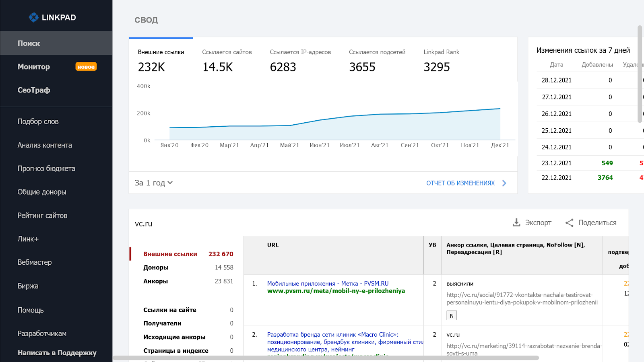Click the 549 added links value

click(607, 163)
